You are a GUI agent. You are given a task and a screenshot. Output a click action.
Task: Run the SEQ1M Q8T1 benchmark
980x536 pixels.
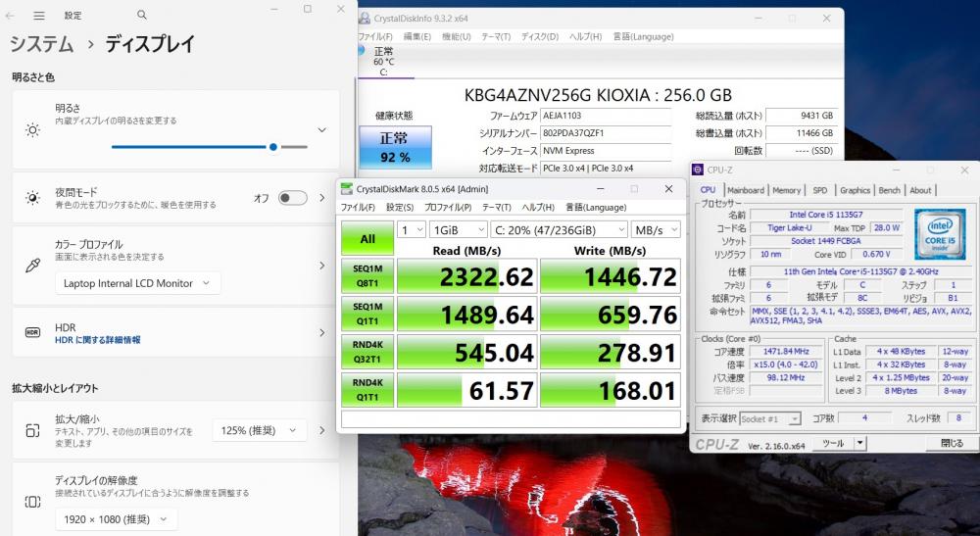pyautogui.click(x=367, y=276)
